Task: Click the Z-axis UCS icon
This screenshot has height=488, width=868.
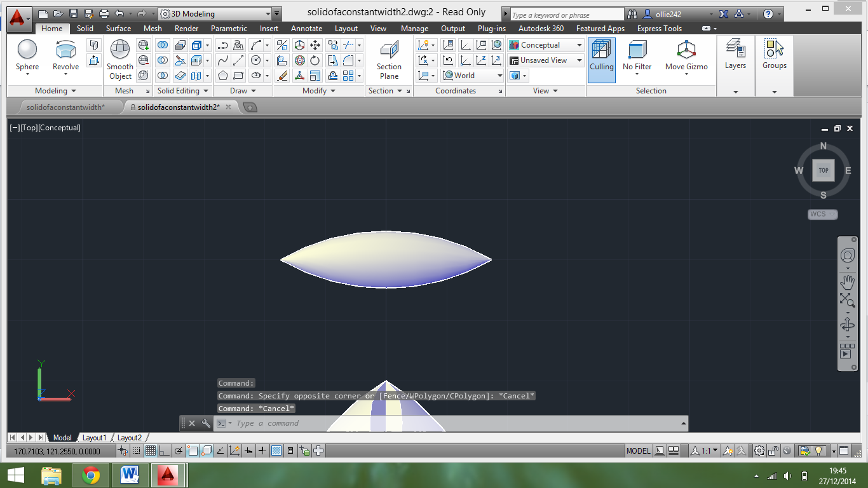Action: coord(481,60)
